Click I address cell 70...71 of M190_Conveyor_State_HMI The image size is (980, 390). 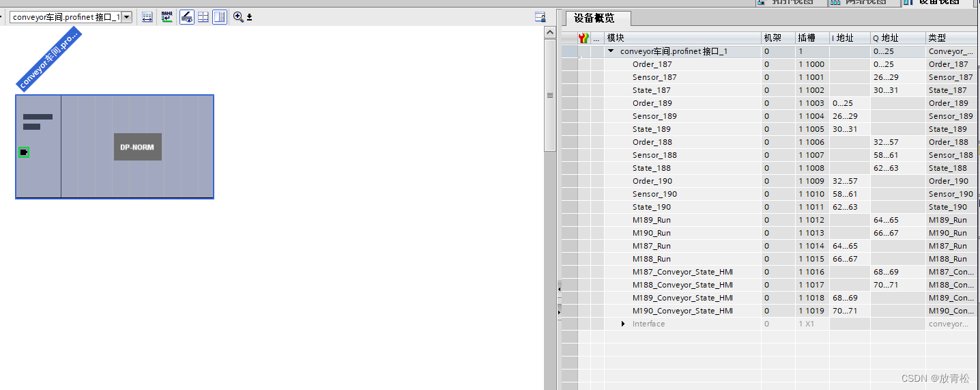click(850, 311)
